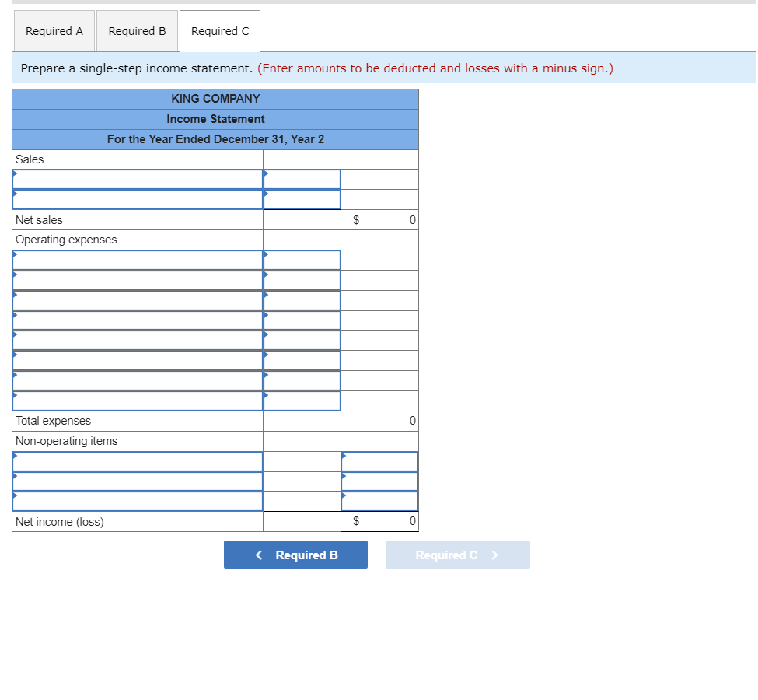This screenshot has width=758, height=700.
Task: Click the Net income (loss) amount cell
Action: click(x=379, y=521)
